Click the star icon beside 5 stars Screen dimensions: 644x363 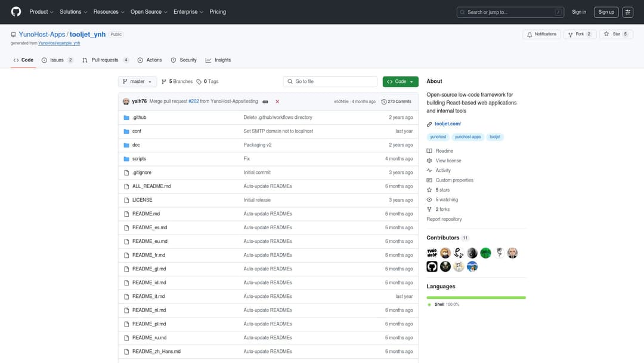tap(429, 190)
